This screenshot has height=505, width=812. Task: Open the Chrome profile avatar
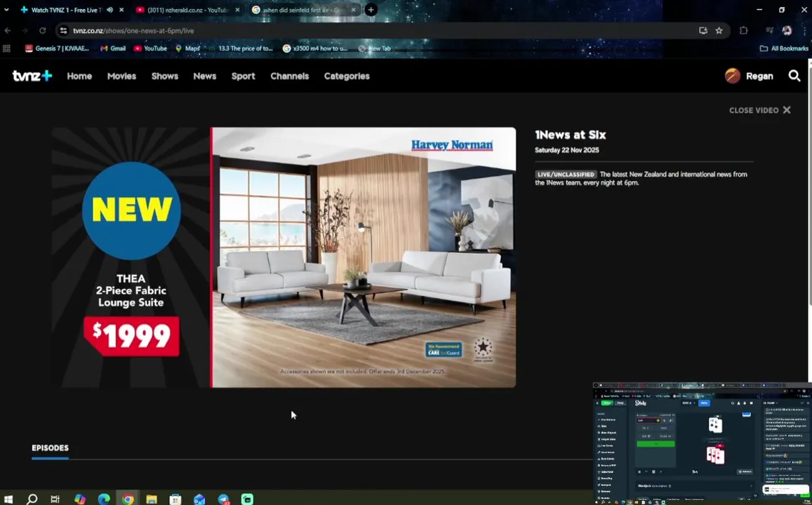[787, 31]
